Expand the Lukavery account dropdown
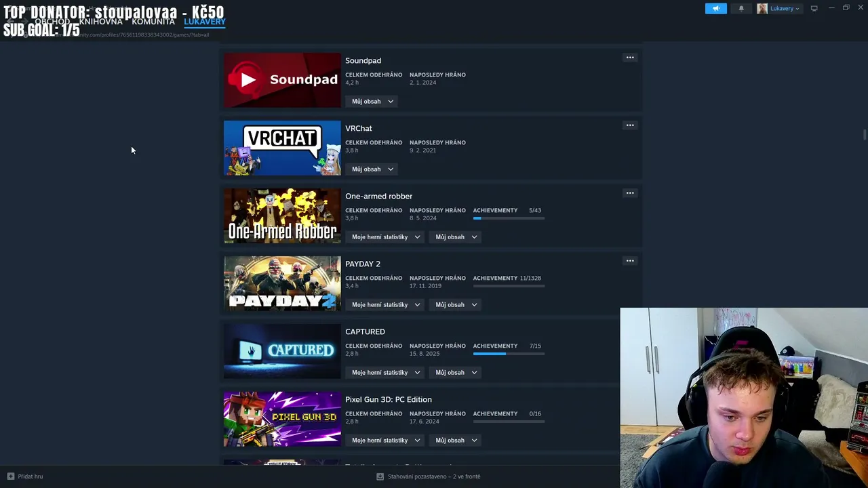The height and width of the screenshot is (488, 868). (x=785, y=8)
